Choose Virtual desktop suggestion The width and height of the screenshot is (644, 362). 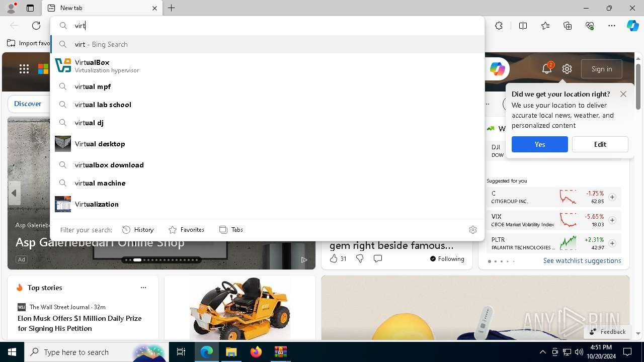[x=267, y=144]
